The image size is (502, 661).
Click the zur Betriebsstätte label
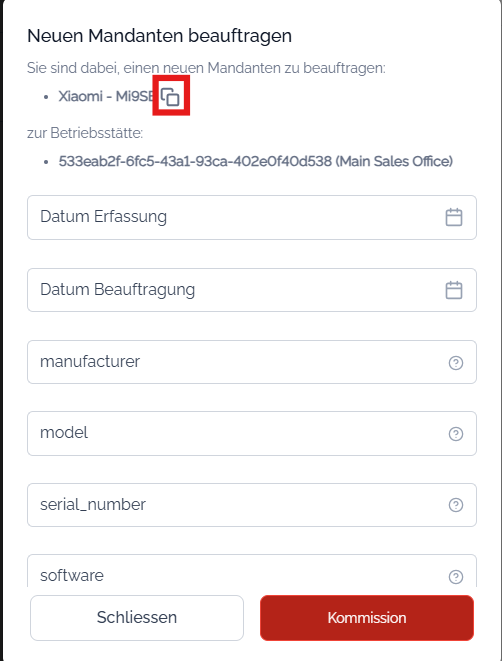point(85,133)
